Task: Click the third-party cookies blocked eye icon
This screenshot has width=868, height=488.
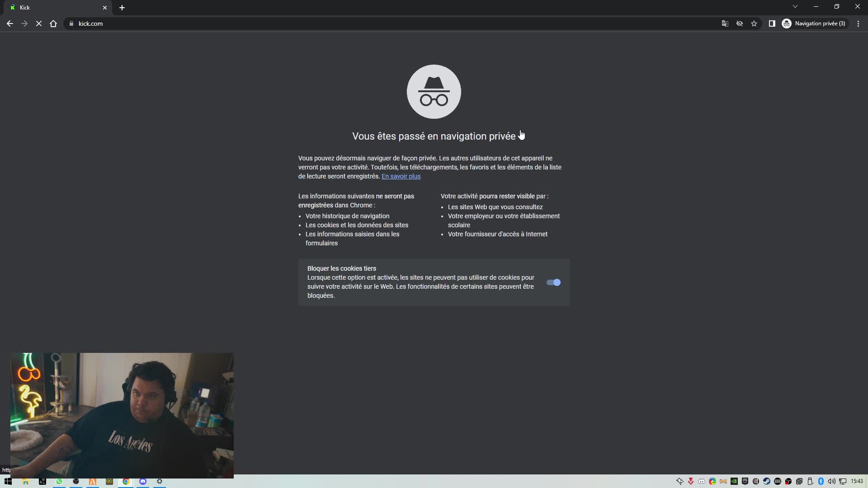Action: (740, 23)
